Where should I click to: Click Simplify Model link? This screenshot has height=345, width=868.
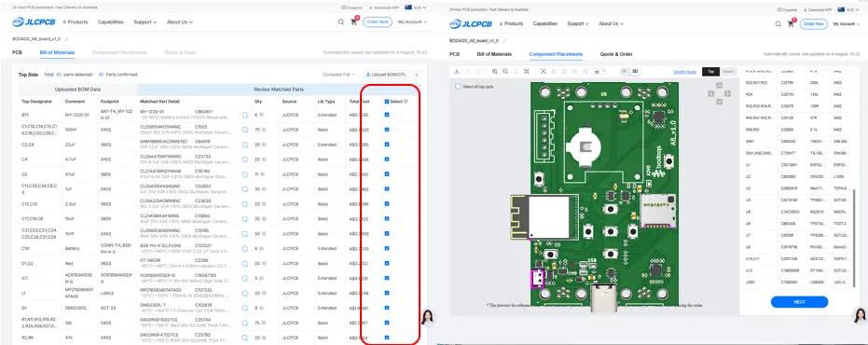pos(684,72)
